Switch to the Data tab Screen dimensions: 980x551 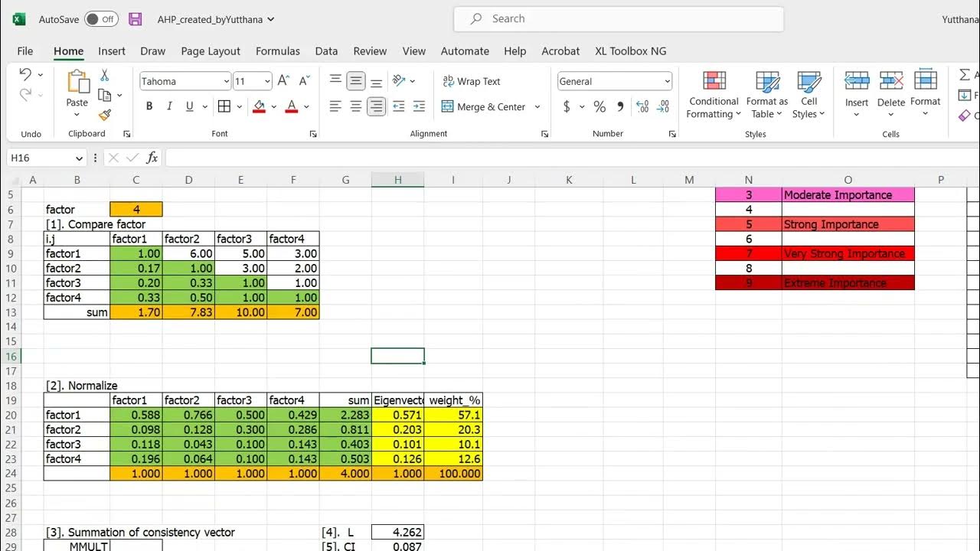click(x=326, y=51)
